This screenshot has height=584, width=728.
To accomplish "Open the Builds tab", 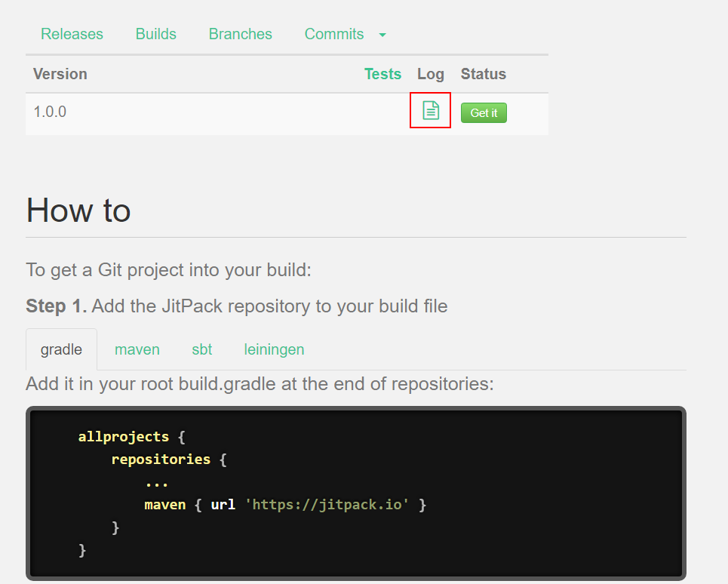I will [x=156, y=34].
